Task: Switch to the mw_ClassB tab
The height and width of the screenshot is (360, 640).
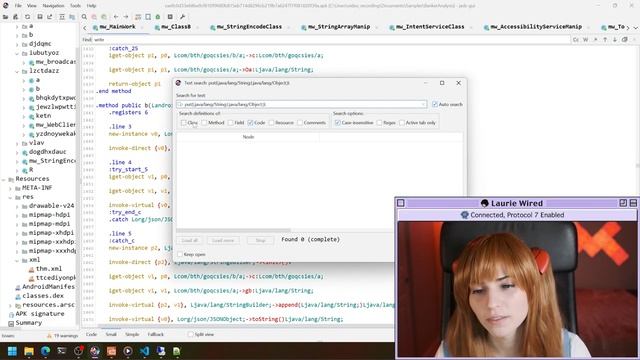Action: click(x=176, y=27)
